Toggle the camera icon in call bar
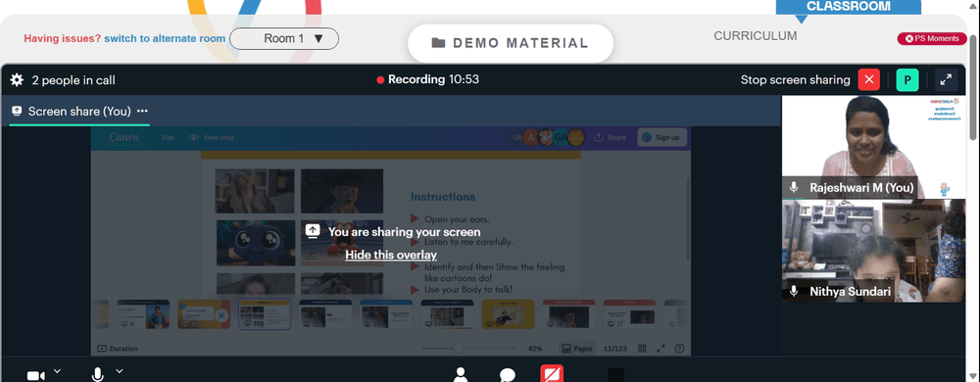 tap(35, 375)
